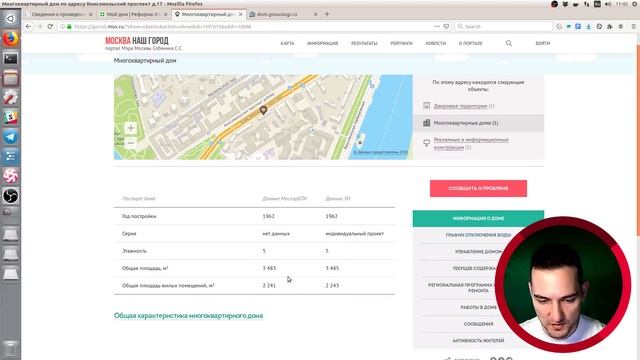Open Дворовые территории link
The image size is (640, 360).
point(460,106)
